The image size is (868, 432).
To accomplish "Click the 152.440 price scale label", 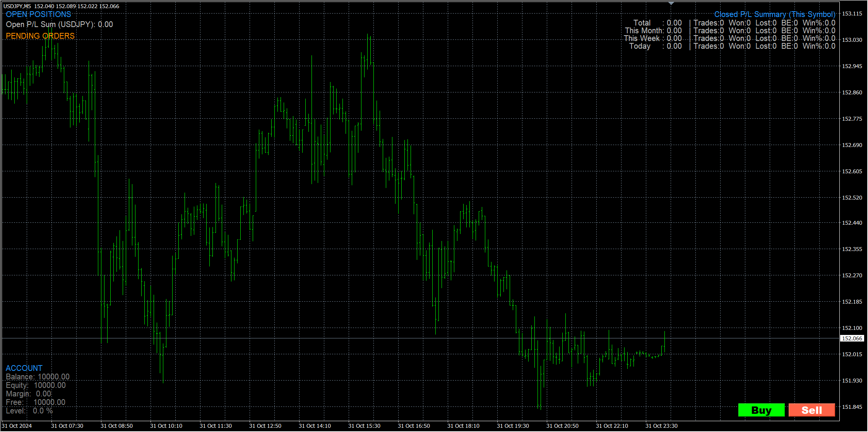I will point(852,223).
